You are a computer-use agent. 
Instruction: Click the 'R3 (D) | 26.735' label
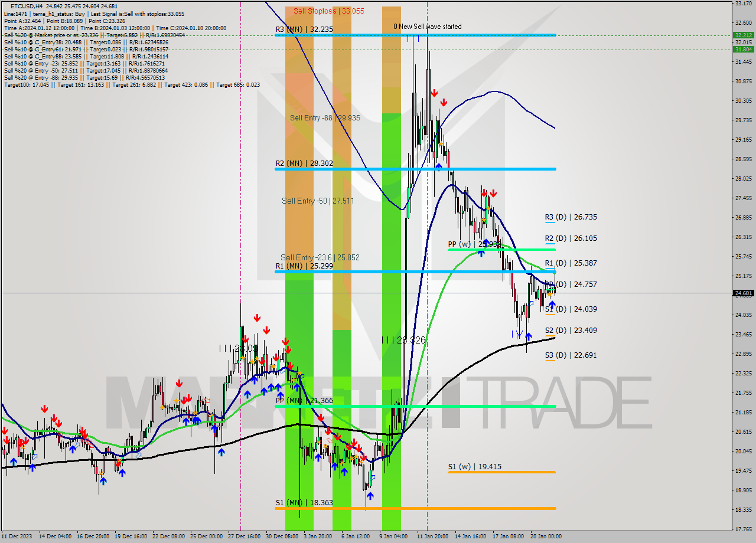pos(571,217)
